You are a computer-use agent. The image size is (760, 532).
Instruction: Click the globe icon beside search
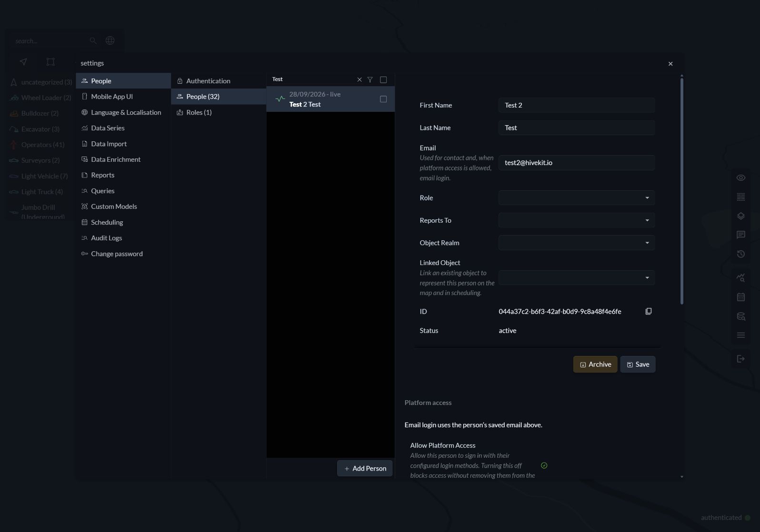[x=110, y=40]
